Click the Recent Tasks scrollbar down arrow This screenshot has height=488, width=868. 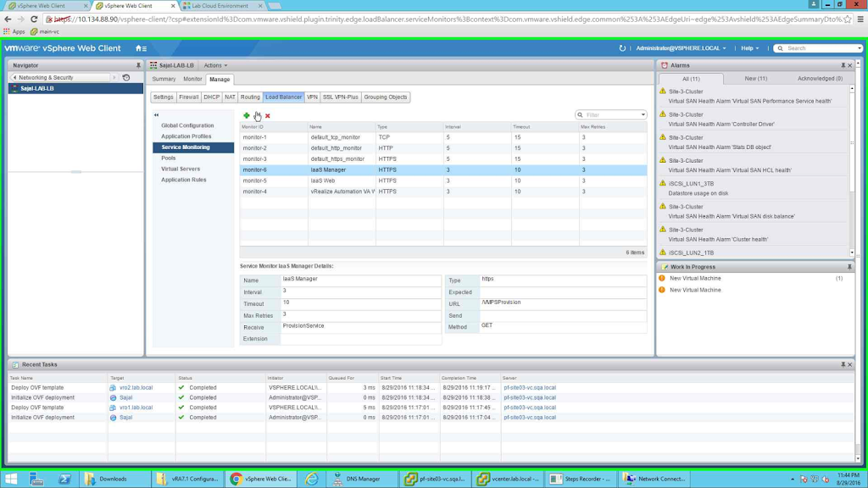coord(858,458)
